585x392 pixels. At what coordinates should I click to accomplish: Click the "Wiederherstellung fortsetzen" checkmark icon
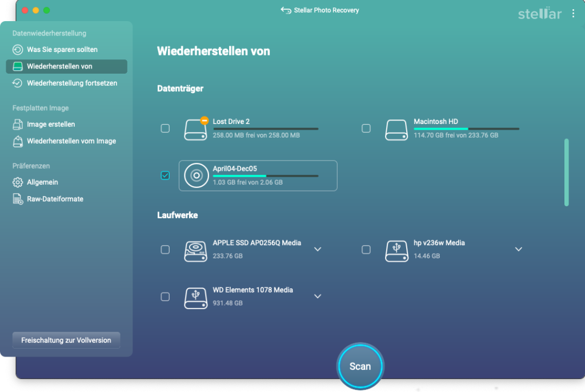pyautogui.click(x=18, y=82)
